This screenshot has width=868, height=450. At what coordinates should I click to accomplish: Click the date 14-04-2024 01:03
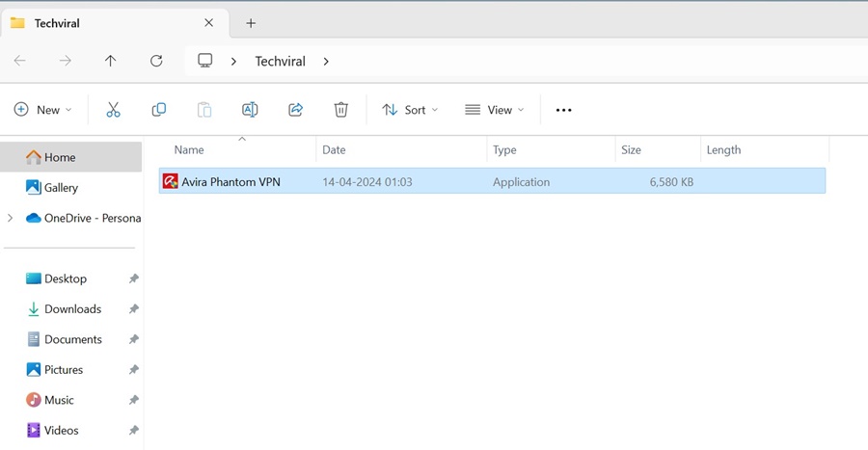(367, 182)
